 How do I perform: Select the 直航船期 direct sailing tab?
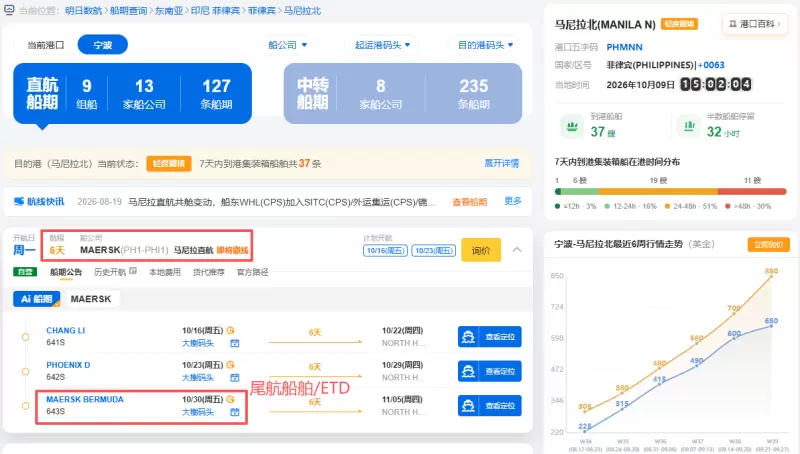click(133, 93)
